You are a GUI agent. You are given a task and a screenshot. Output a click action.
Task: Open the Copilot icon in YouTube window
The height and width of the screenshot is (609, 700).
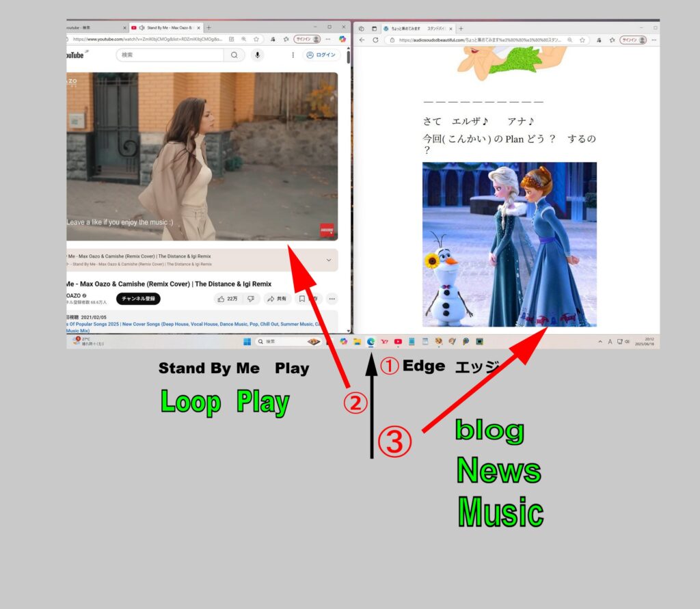[x=342, y=39]
